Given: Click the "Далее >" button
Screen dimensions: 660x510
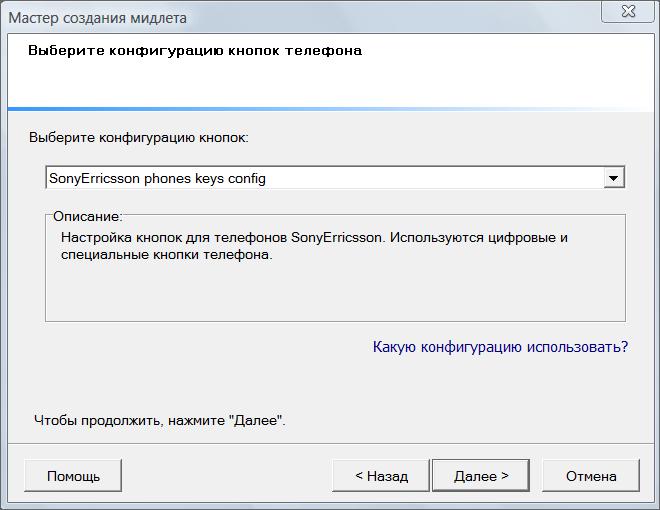Looking at the screenshot, I should [x=481, y=476].
